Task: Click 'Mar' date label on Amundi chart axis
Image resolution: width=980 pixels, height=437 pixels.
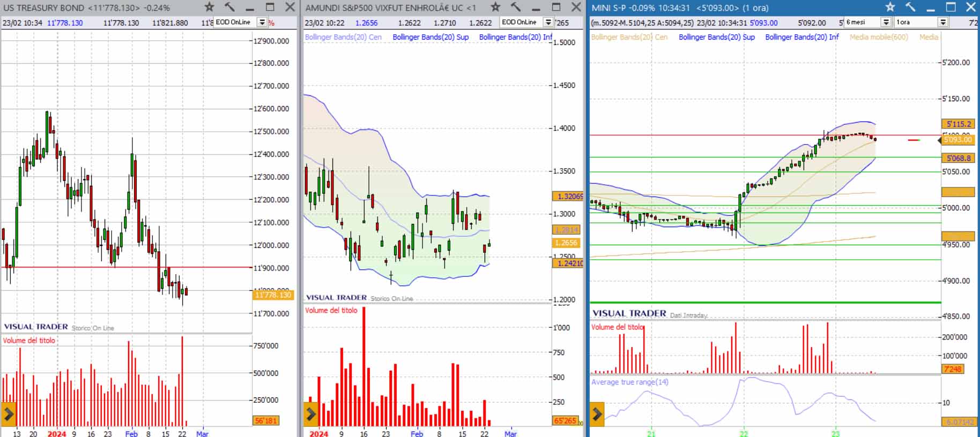Action: 510,433
